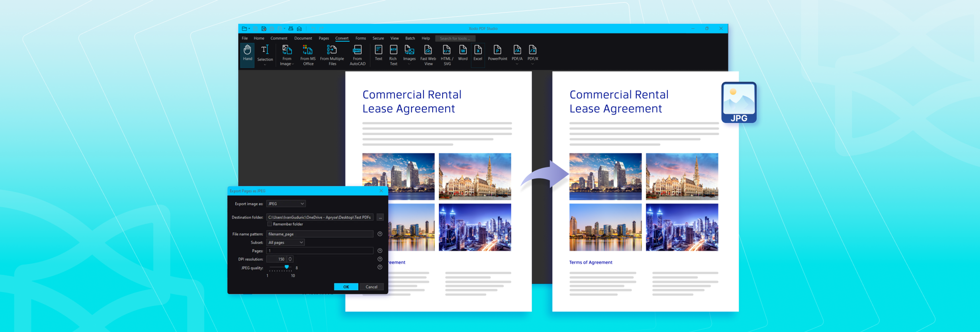980x332 pixels.
Task: Click the JPEG quality slider handle
Action: click(286, 267)
